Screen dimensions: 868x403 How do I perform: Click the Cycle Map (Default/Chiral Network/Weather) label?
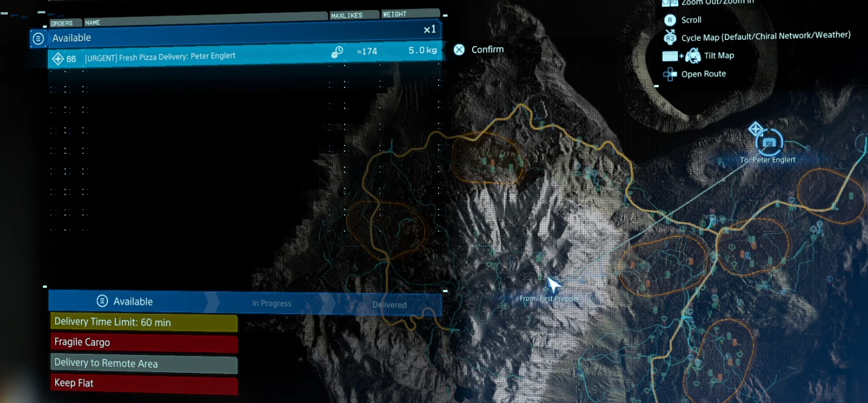tap(765, 36)
